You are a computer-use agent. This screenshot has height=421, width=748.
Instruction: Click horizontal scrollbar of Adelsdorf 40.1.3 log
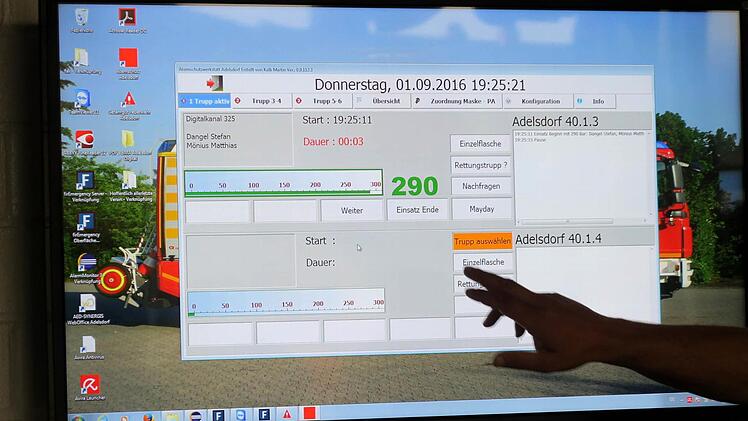point(582,221)
